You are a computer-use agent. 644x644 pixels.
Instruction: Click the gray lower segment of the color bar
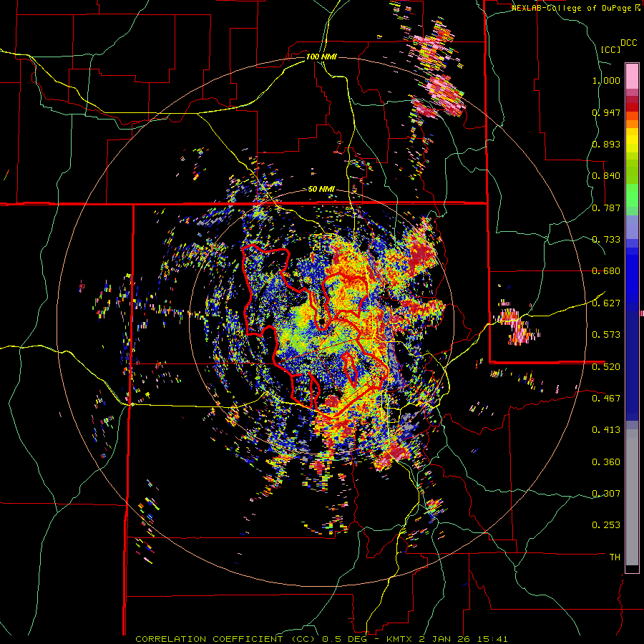click(632, 497)
